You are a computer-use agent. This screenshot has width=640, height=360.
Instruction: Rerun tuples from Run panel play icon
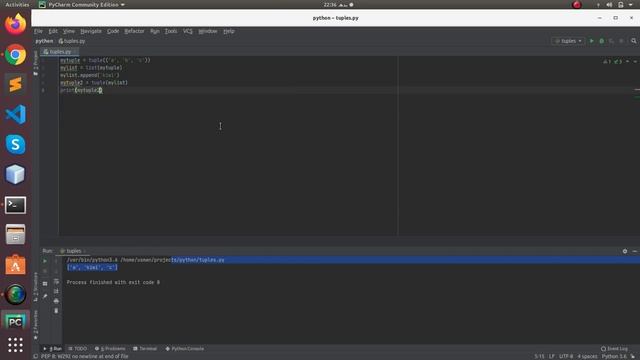click(45, 261)
